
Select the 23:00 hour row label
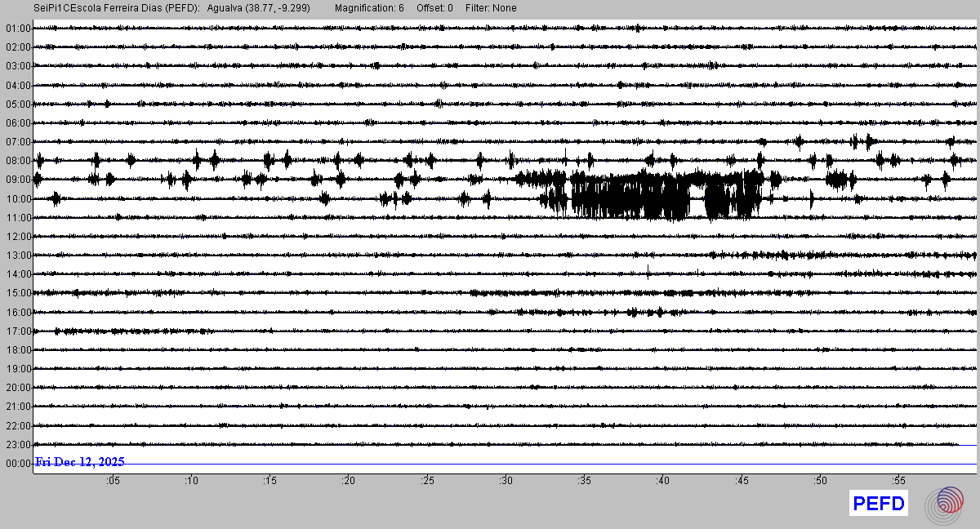pyautogui.click(x=17, y=445)
